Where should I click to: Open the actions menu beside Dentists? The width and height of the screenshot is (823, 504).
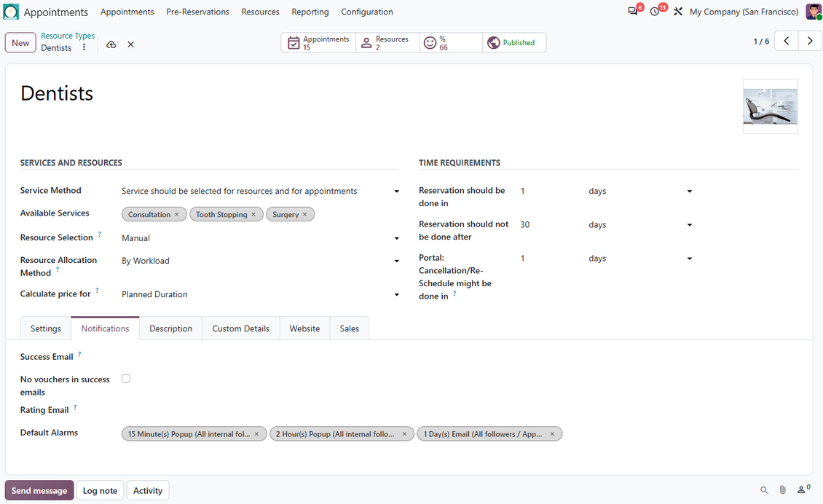84,47
